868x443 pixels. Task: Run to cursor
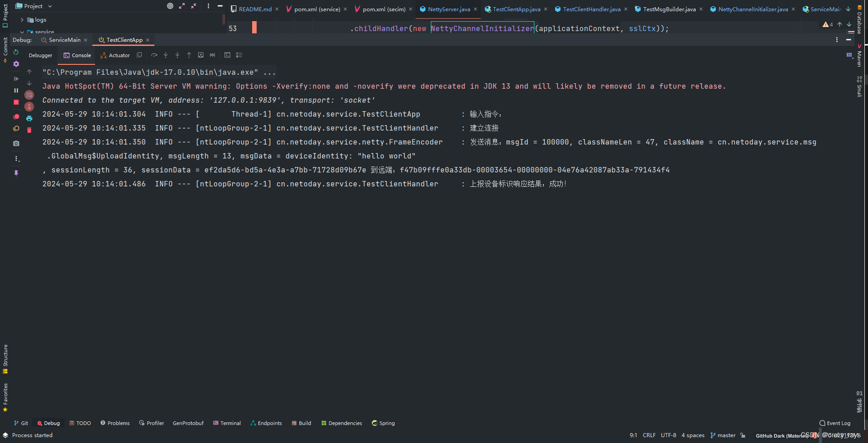[212, 55]
